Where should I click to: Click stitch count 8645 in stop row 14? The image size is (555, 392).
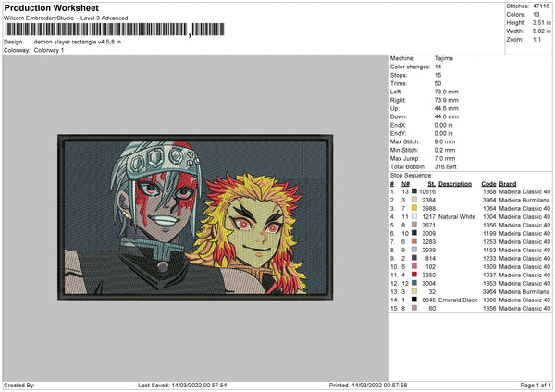click(x=428, y=300)
